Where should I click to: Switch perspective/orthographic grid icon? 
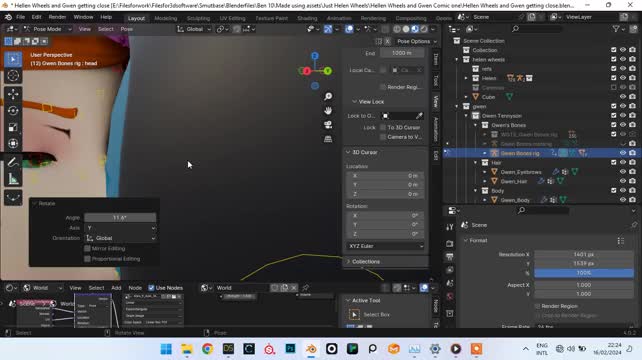328,139
